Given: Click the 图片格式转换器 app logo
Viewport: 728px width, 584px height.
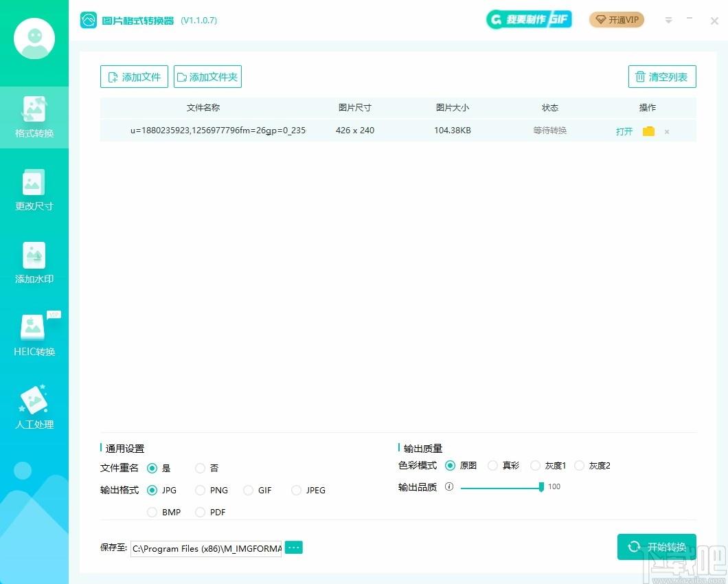Looking at the screenshot, I should 88,20.
